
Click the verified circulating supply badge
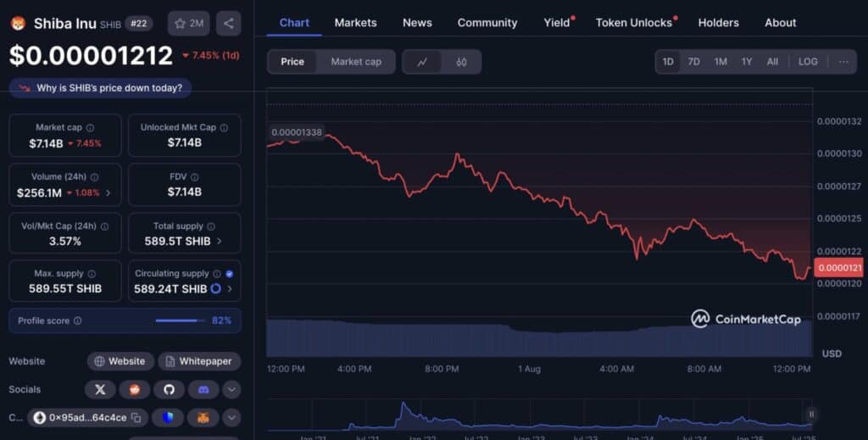(230, 274)
